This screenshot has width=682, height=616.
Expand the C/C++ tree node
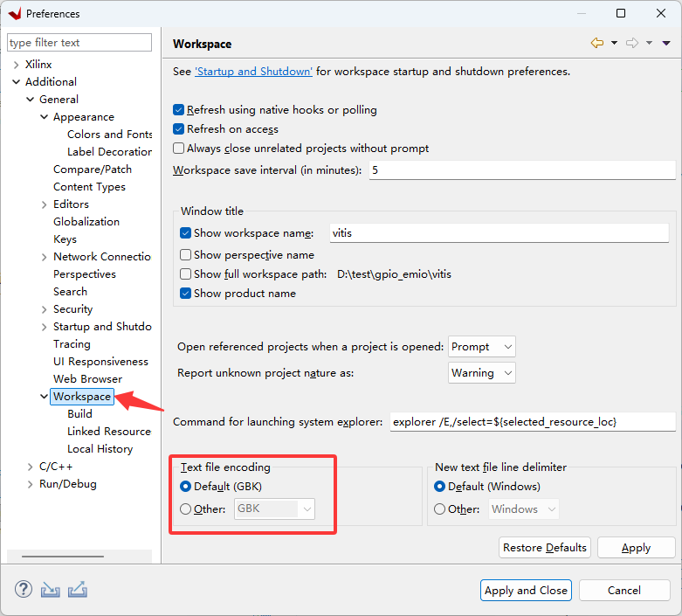[x=30, y=467]
